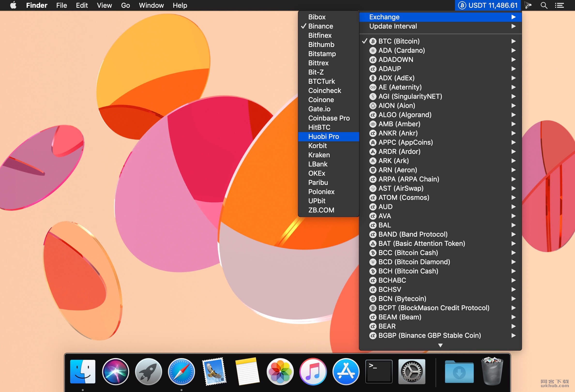This screenshot has width=575, height=392.
Task: Select ANKR (Ankr) entry
Action: click(440, 133)
